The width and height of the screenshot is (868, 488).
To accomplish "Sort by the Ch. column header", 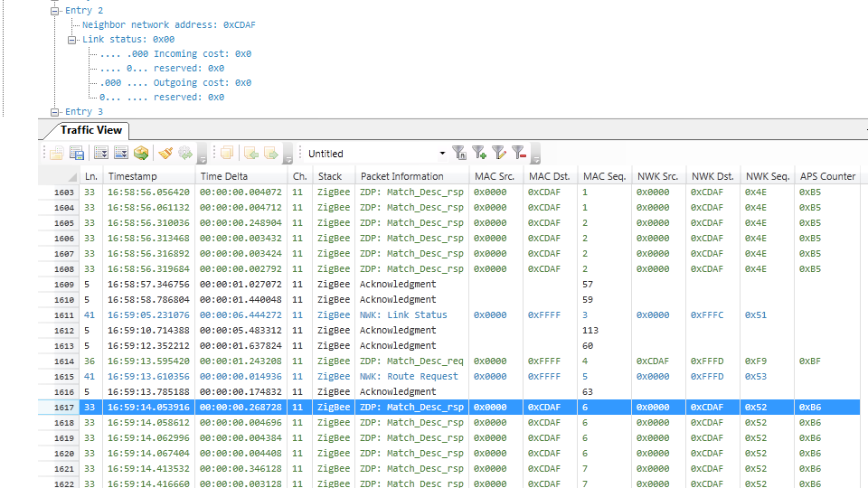I will [x=300, y=176].
